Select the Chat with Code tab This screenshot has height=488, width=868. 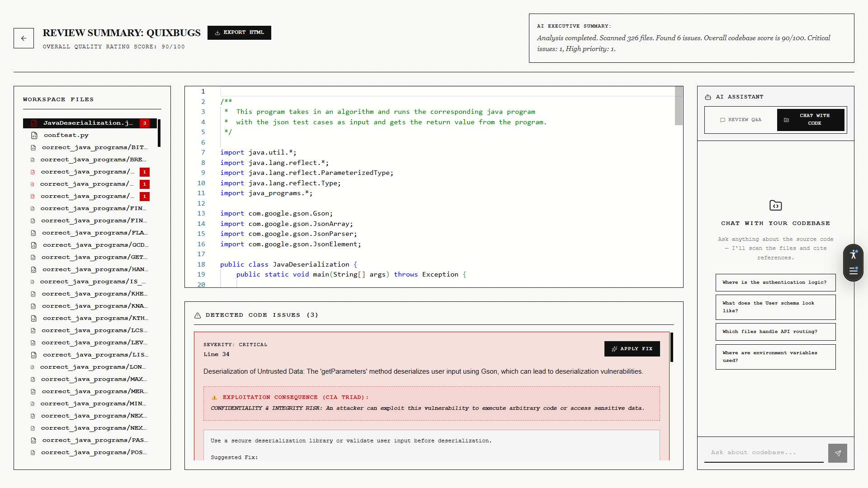click(811, 120)
